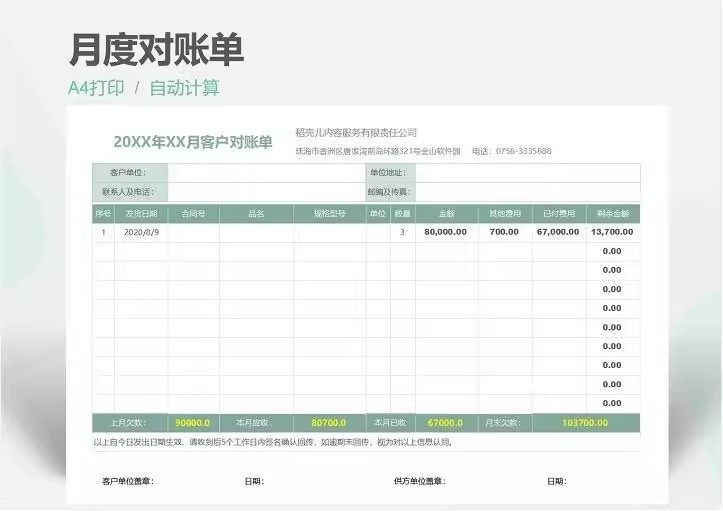Select the 金额 column header

tap(447, 214)
